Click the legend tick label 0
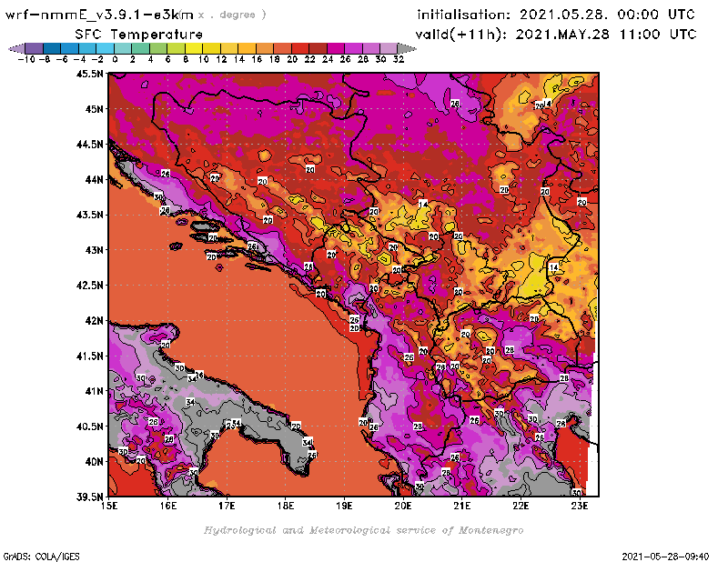The width and height of the screenshot is (728, 562). coord(115,59)
